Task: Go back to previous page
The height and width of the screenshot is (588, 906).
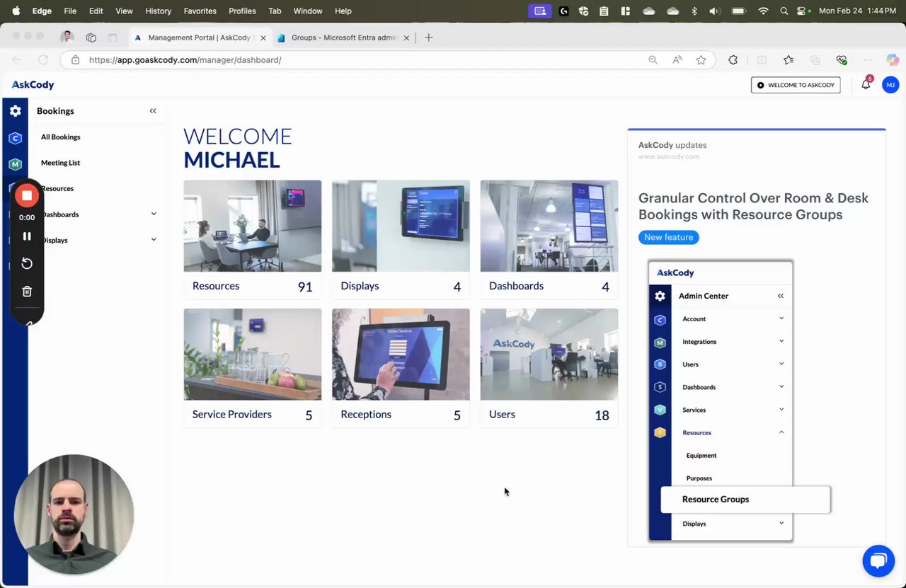Action: [17, 60]
